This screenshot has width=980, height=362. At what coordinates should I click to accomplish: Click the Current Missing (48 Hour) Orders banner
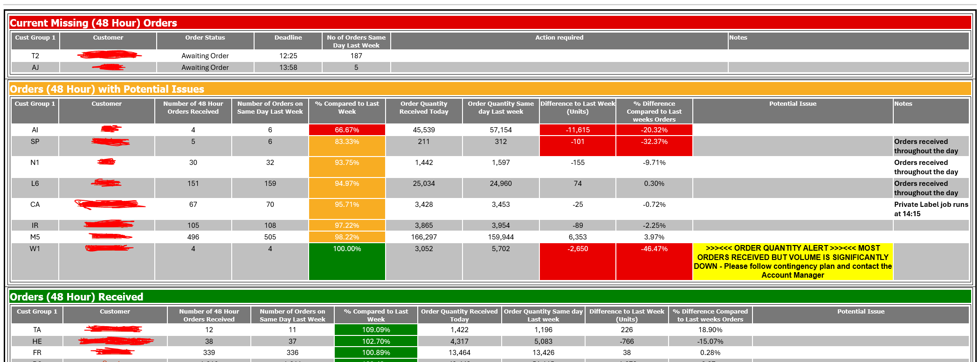click(490, 23)
